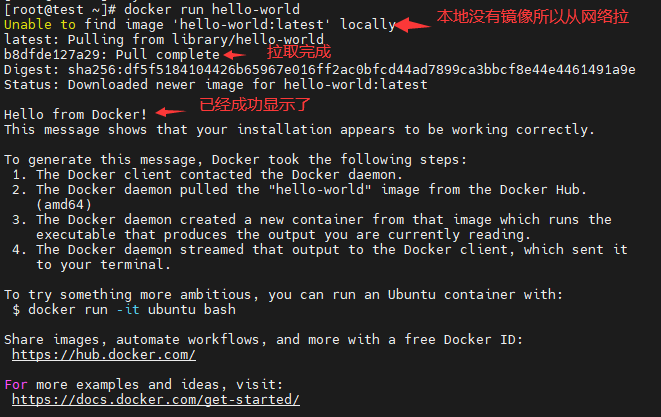The width and height of the screenshot is (661, 417).
Task: Click the magenta word 'For'
Action: tap(16, 384)
